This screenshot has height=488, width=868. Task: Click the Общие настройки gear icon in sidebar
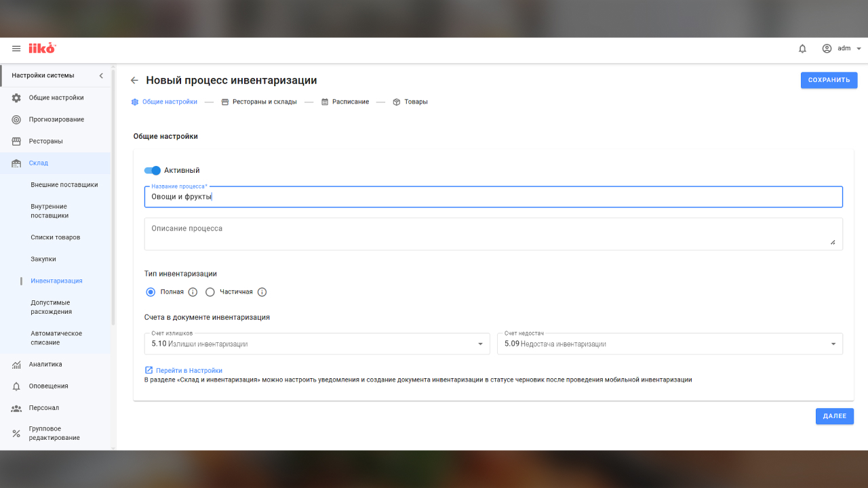click(x=16, y=98)
